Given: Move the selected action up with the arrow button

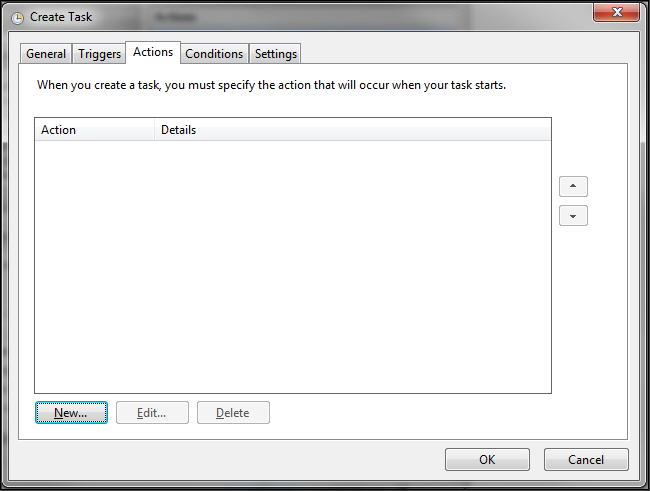Looking at the screenshot, I should [x=573, y=187].
